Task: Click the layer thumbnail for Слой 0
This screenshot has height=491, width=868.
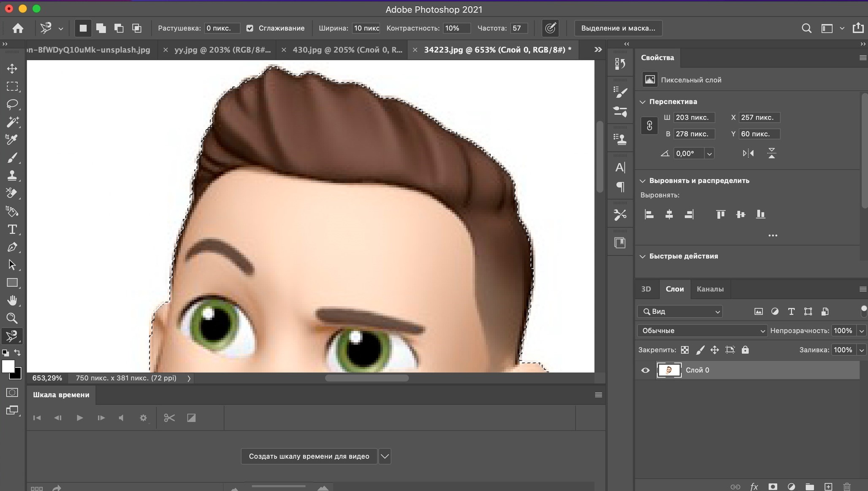Action: point(668,370)
